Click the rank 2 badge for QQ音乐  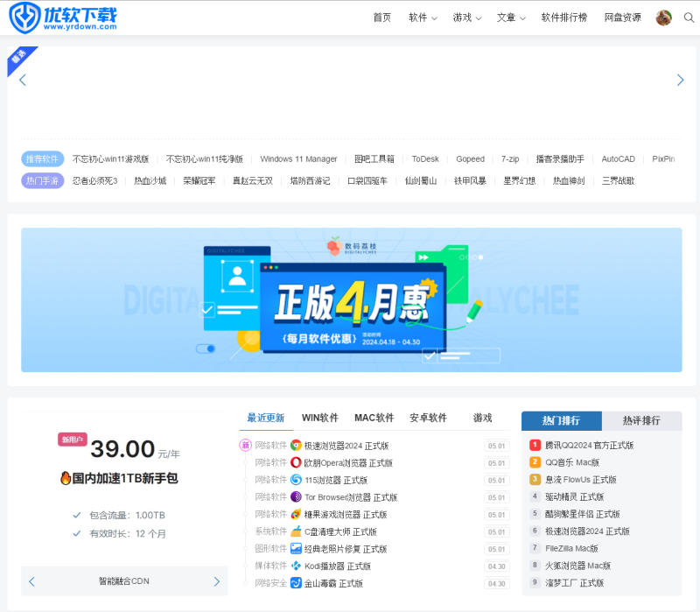point(535,462)
